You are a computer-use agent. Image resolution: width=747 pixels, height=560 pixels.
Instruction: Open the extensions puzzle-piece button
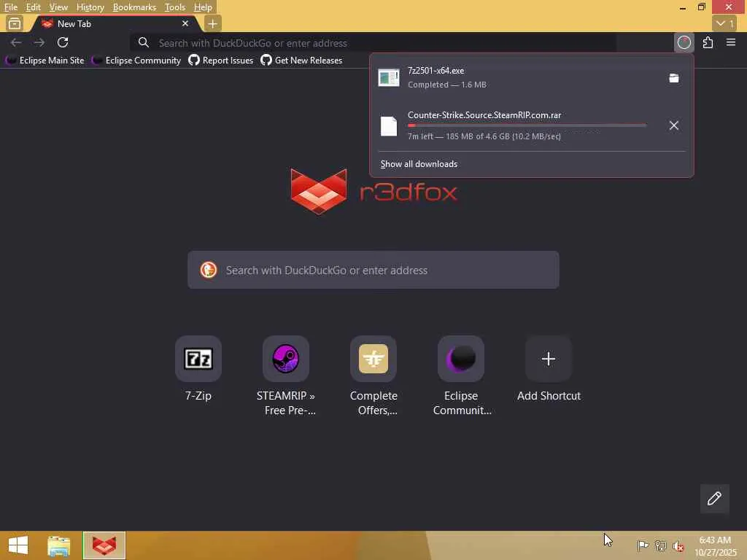pyautogui.click(x=708, y=43)
